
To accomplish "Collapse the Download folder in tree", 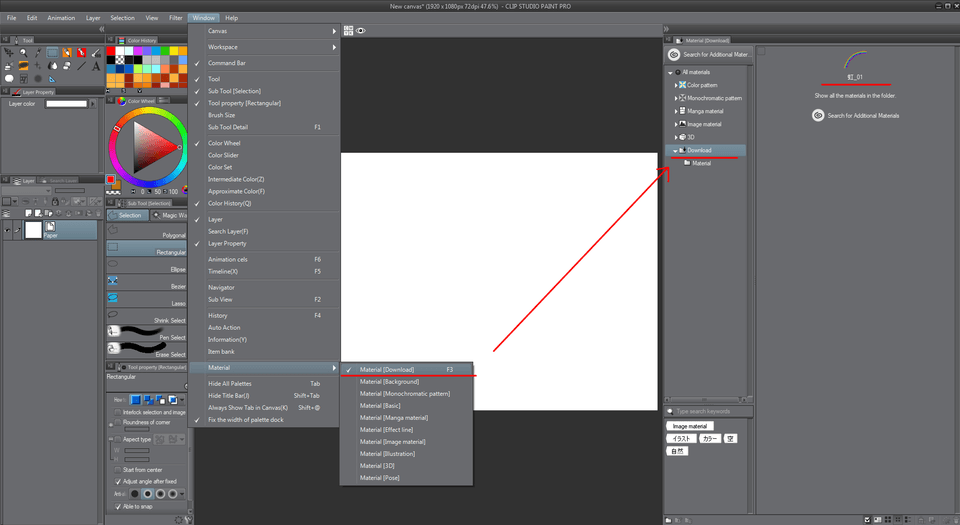I will click(675, 150).
